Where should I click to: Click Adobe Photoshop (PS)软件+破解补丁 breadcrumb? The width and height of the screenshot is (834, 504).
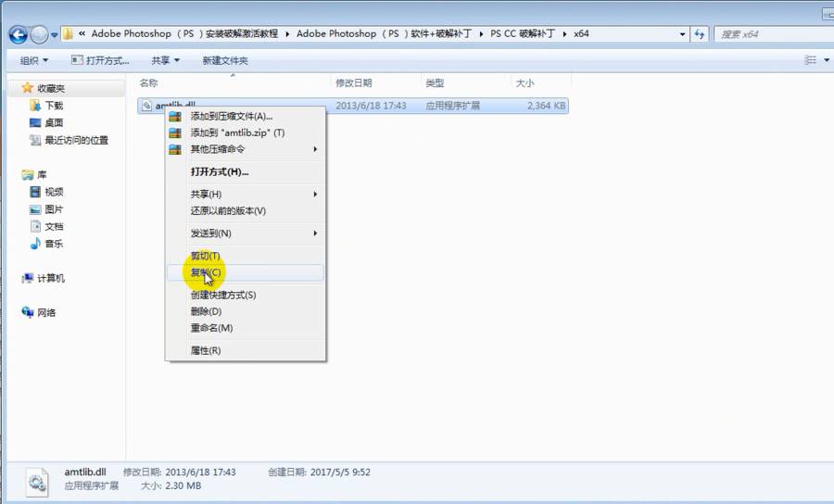tap(384, 33)
